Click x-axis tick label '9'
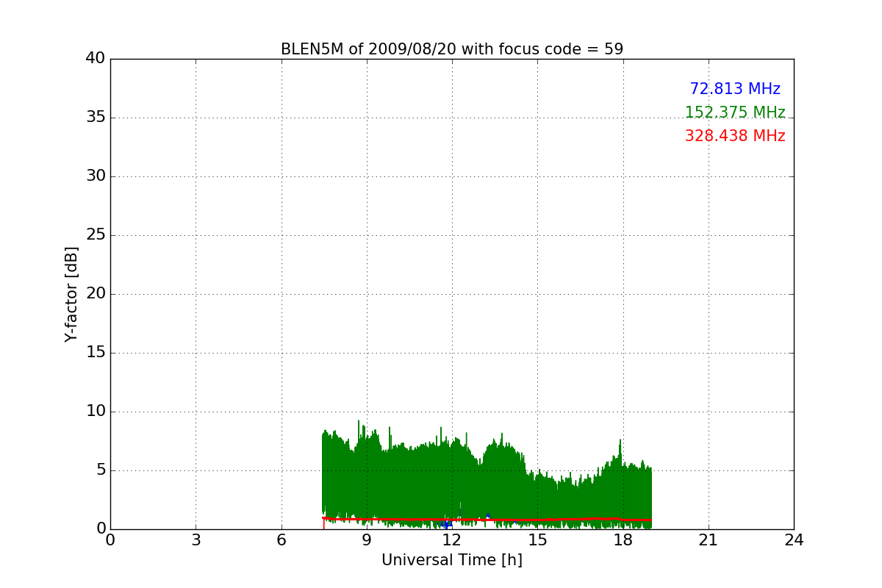This screenshot has height=588, width=882. tap(367, 540)
